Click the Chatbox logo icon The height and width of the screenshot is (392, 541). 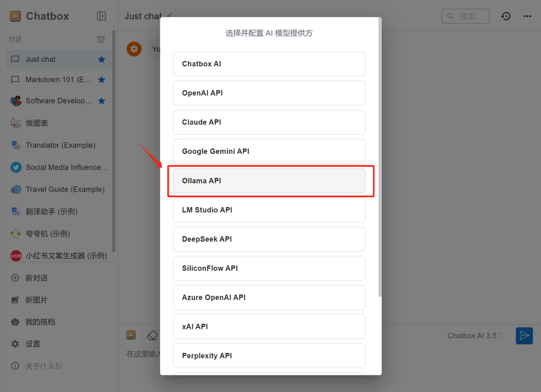pos(15,16)
